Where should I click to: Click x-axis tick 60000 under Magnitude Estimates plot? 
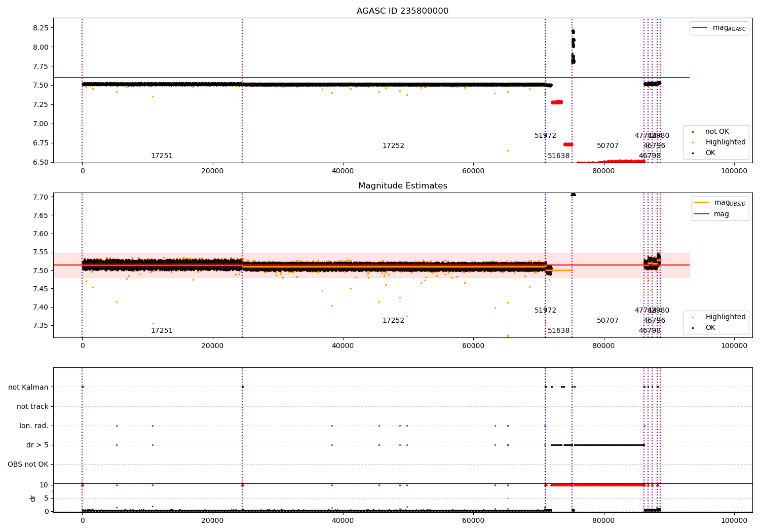(x=473, y=346)
